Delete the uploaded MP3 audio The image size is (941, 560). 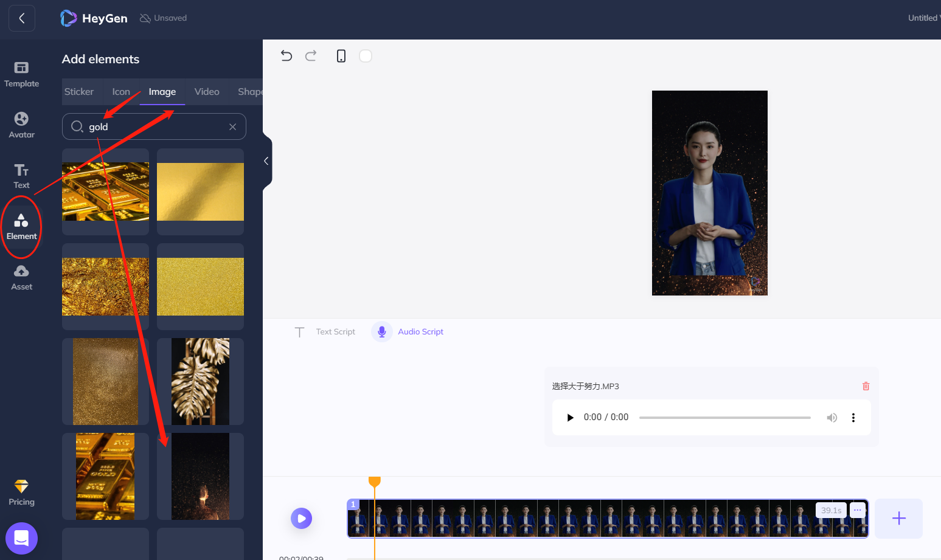(x=866, y=386)
